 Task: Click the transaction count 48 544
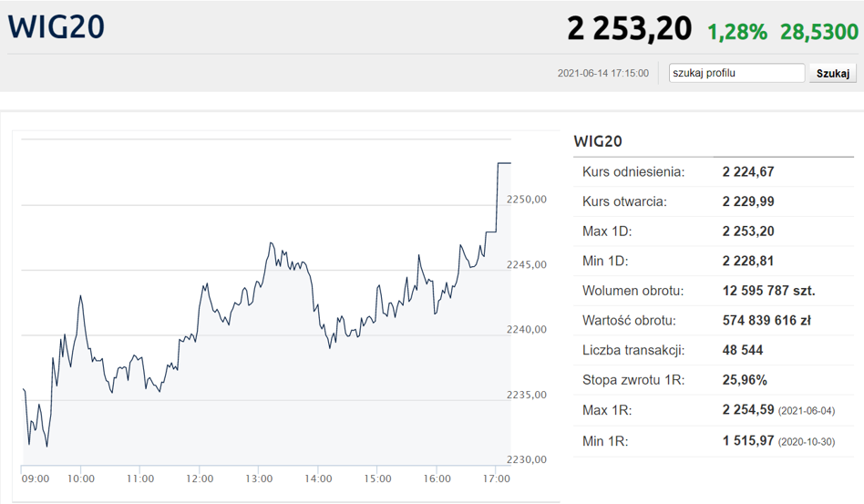tap(742, 350)
